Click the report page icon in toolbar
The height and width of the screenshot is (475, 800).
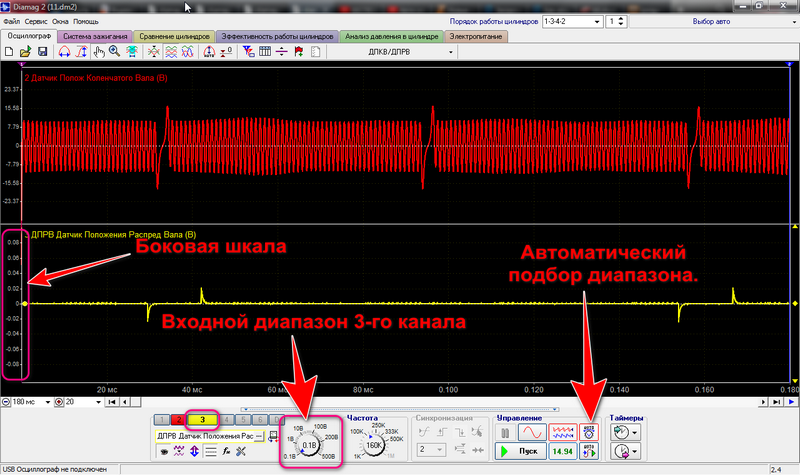[316, 52]
